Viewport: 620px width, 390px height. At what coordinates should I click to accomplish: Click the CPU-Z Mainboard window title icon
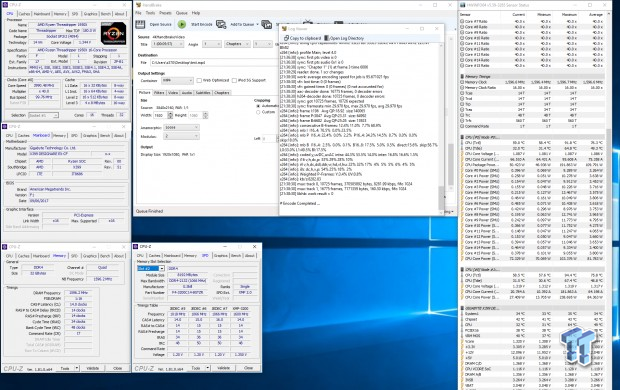[5, 126]
